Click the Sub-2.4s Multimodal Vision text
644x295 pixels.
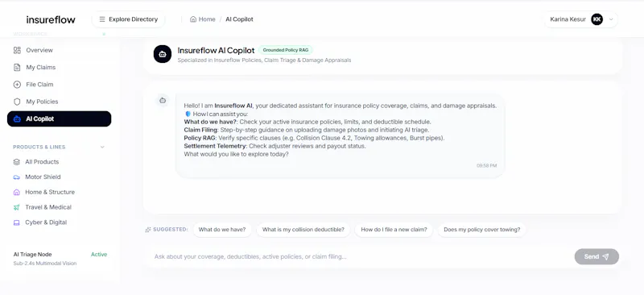(45, 264)
